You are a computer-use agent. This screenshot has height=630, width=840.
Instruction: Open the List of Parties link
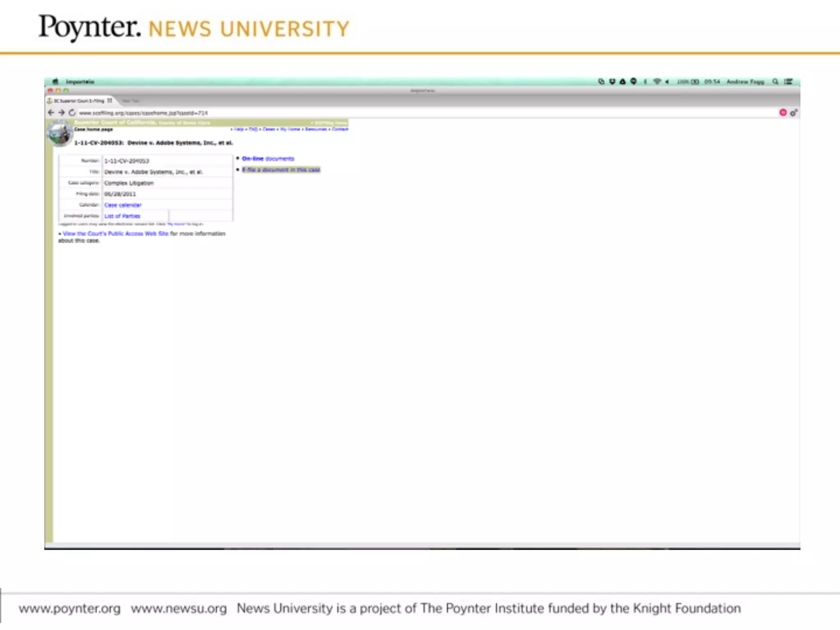122,216
